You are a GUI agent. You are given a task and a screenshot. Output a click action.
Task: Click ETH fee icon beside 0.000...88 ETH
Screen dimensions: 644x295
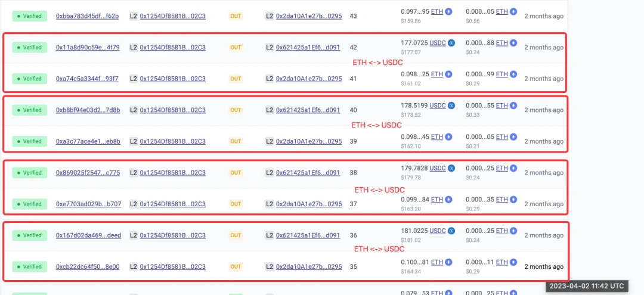click(513, 43)
